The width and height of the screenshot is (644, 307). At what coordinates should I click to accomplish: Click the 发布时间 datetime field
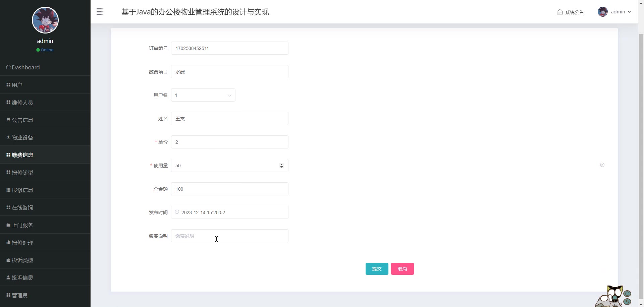(230, 212)
